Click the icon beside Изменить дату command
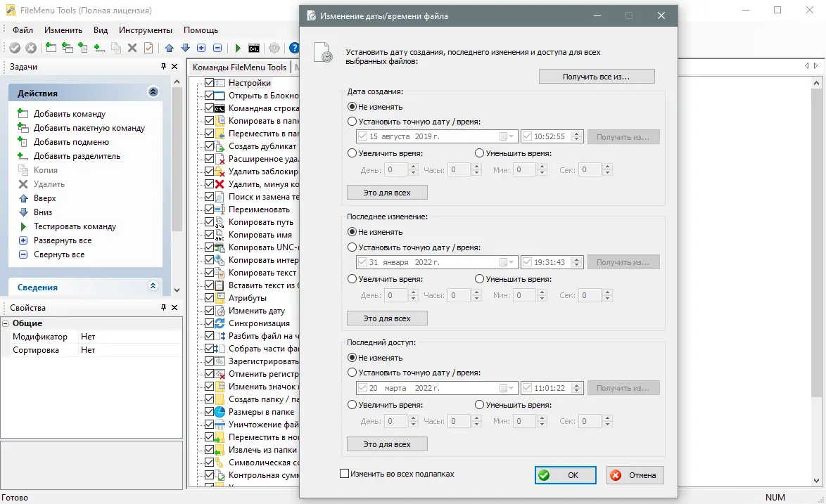The width and height of the screenshot is (826, 504). point(220,311)
